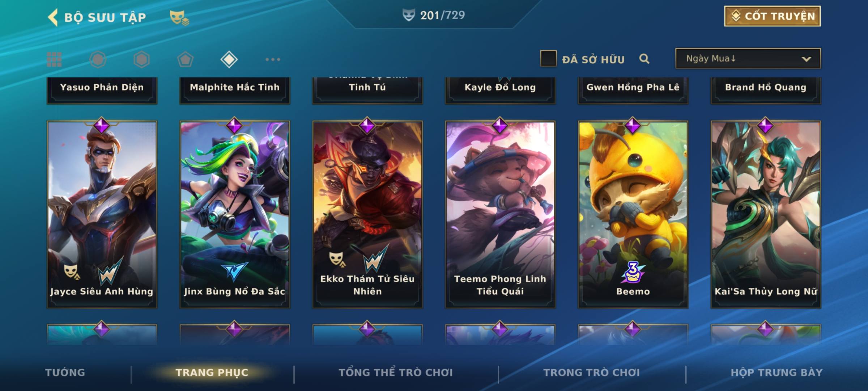Go back using the Bộ Sưu Tập arrow
The image size is (868, 391).
(x=53, y=17)
